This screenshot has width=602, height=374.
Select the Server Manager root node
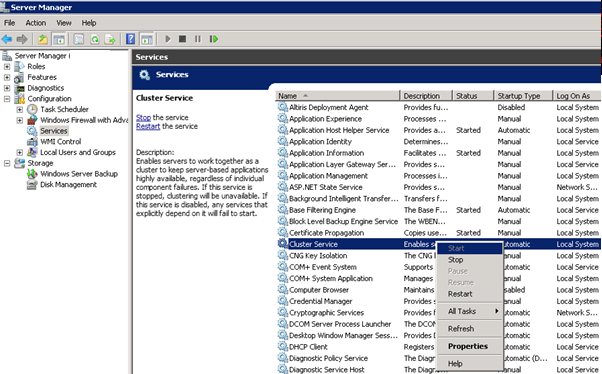click(42, 56)
